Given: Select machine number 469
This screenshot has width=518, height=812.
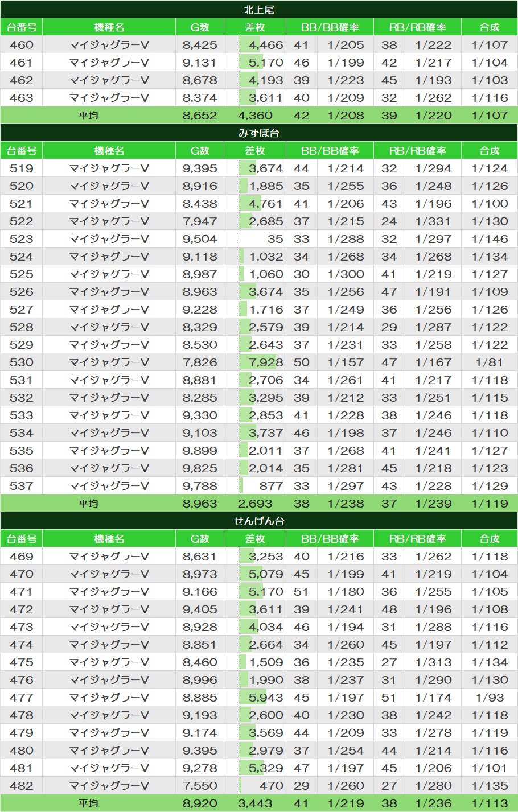Looking at the screenshot, I should pyautogui.click(x=22, y=557).
